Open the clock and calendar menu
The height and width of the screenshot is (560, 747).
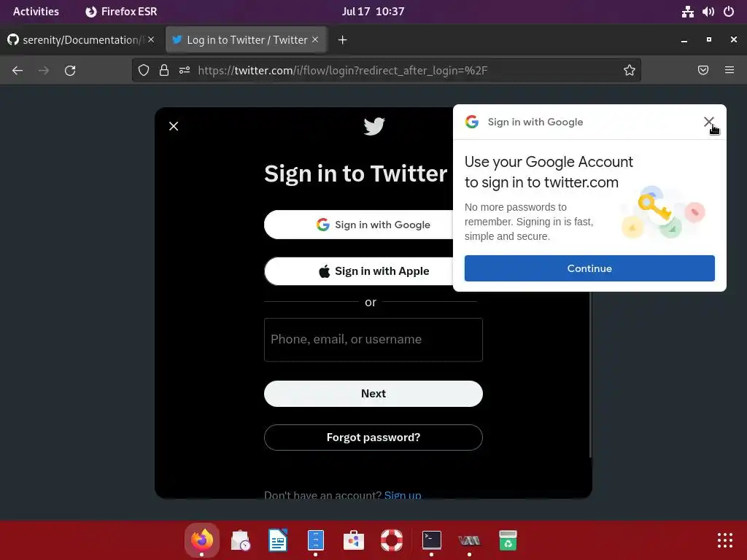click(373, 12)
